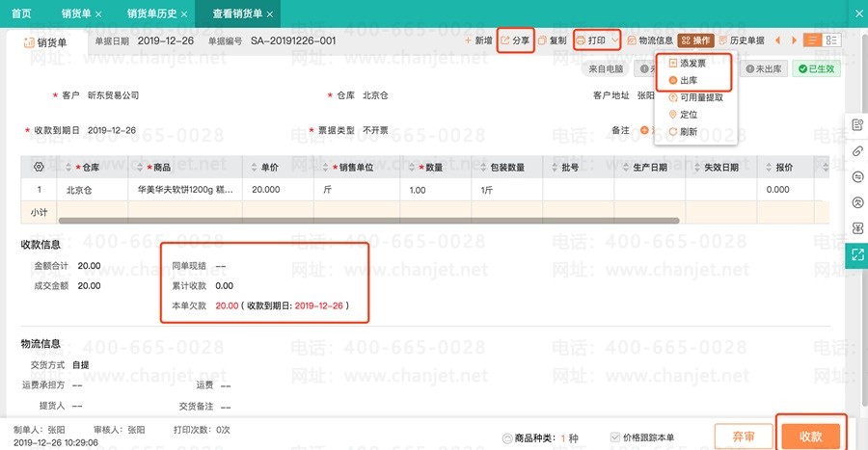Go to next document with right arrow

pyautogui.click(x=795, y=40)
